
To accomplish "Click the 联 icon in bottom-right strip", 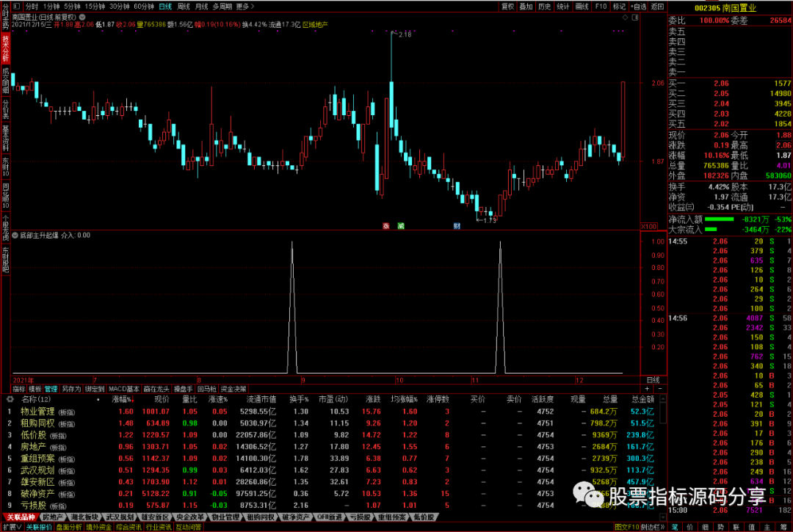I will (736, 527).
